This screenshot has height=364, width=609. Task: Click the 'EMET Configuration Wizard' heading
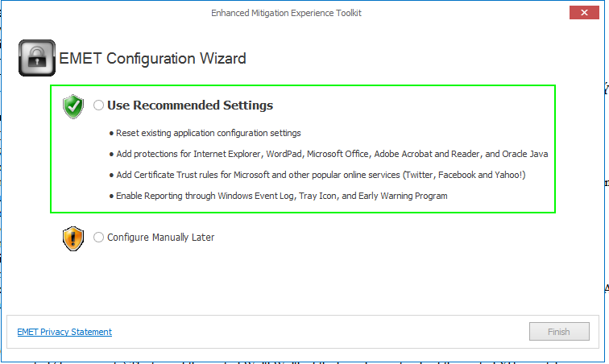[x=152, y=58]
